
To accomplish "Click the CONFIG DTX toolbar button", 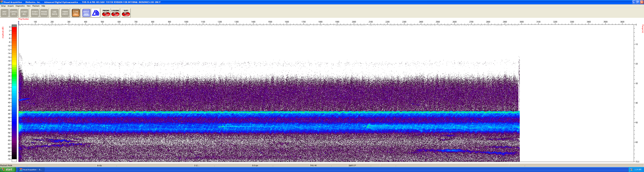I will click(x=14, y=13).
